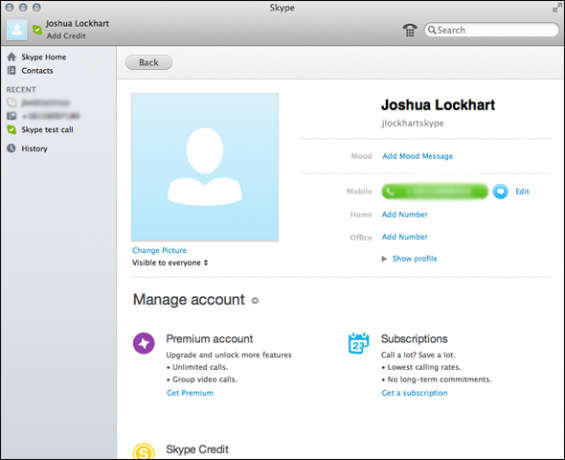Click Get Premium link
The image size is (565, 460).
pos(190,393)
